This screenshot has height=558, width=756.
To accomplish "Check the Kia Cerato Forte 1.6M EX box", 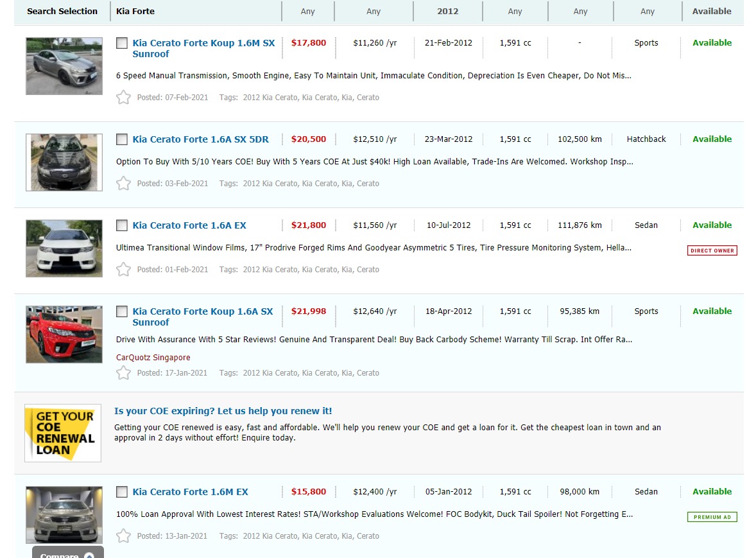I will (122, 492).
